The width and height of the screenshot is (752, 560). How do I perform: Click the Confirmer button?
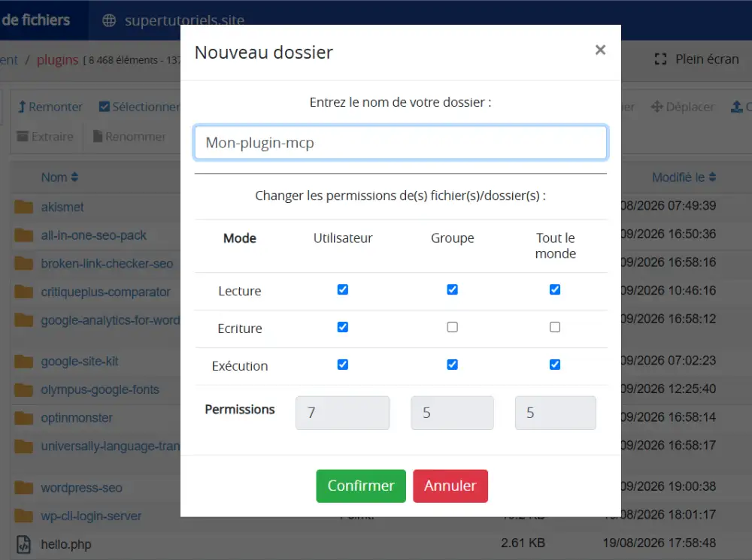(361, 486)
